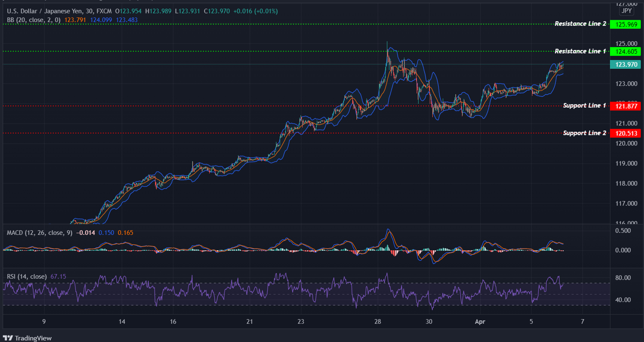Click the Apr label on the time axis
The width and height of the screenshot is (644, 342).
(480, 322)
